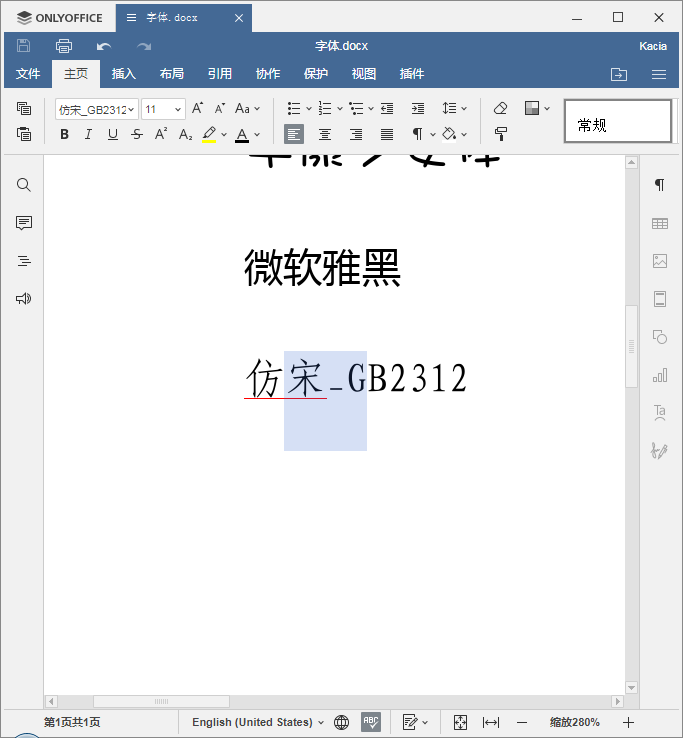This screenshot has height=738, width=683.
Task: Click Fit to page icon
Action: 460,722
